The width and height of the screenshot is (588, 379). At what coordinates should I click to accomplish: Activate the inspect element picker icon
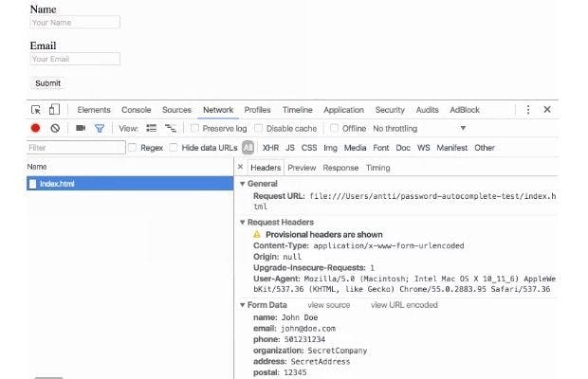point(36,110)
